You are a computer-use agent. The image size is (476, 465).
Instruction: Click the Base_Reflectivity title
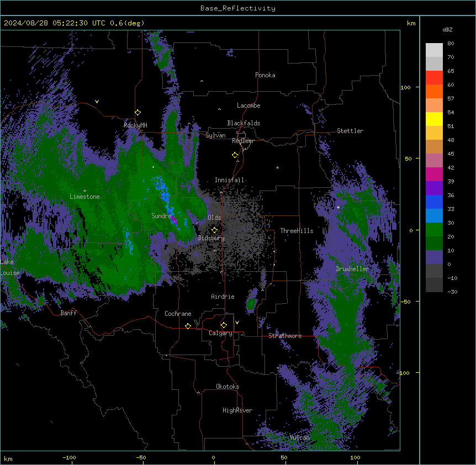[x=238, y=8]
